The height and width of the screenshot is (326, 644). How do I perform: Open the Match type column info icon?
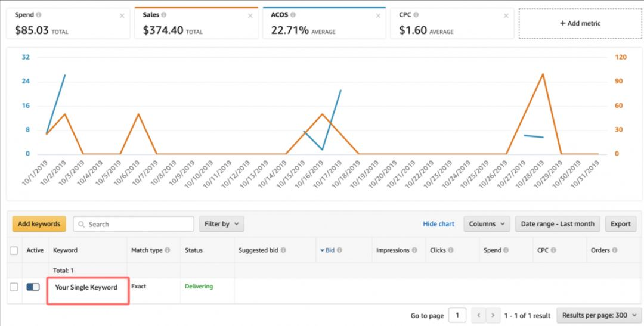coord(168,250)
